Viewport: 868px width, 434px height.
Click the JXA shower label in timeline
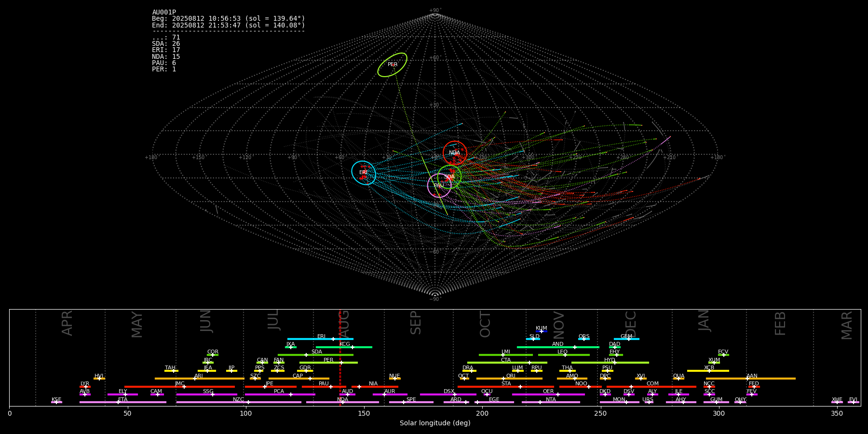(290, 344)
